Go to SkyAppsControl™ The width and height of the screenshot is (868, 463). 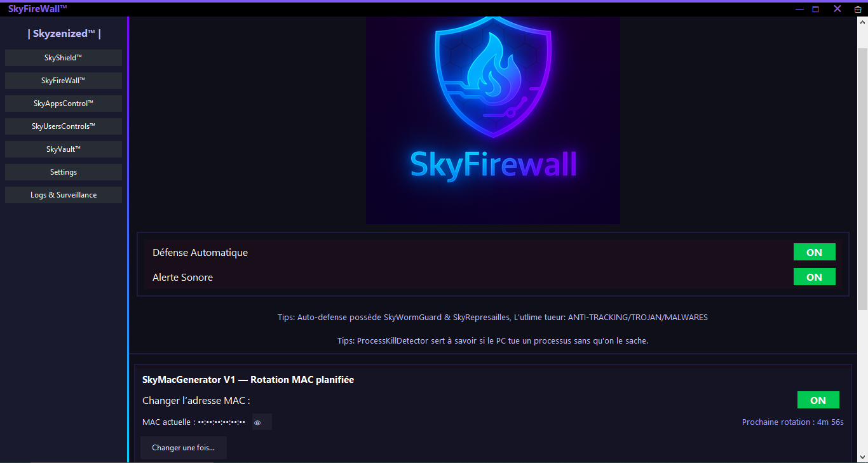64,104
